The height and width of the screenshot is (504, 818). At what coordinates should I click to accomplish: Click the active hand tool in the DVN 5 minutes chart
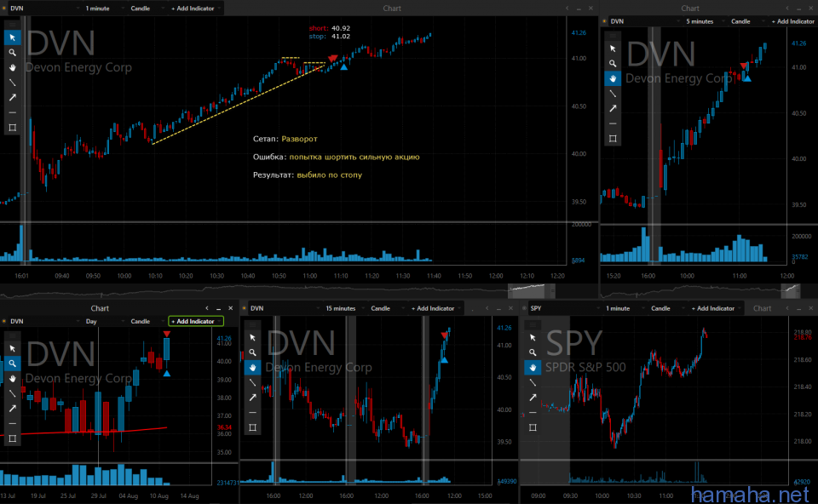tap(613, 78)
